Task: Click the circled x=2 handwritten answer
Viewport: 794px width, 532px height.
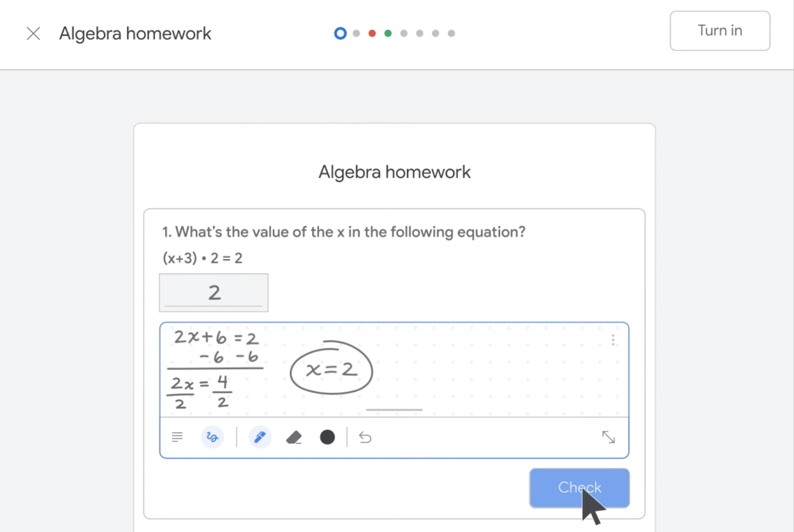Action: point(331,369)
